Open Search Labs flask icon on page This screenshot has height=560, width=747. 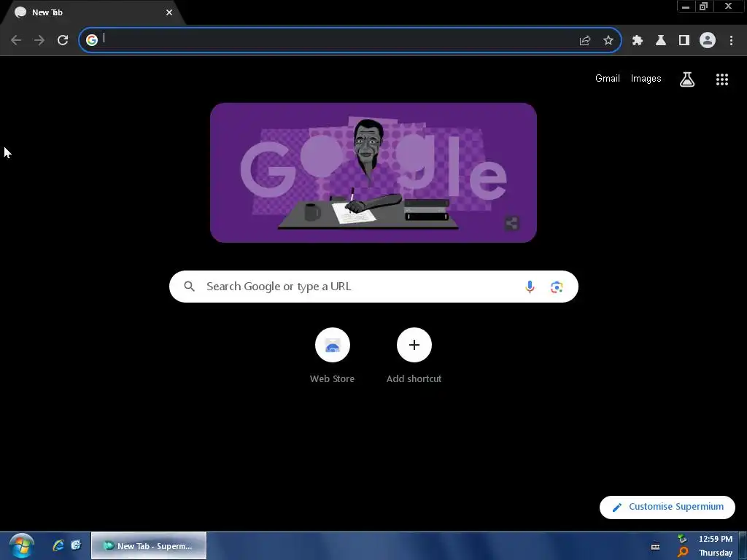687,79
